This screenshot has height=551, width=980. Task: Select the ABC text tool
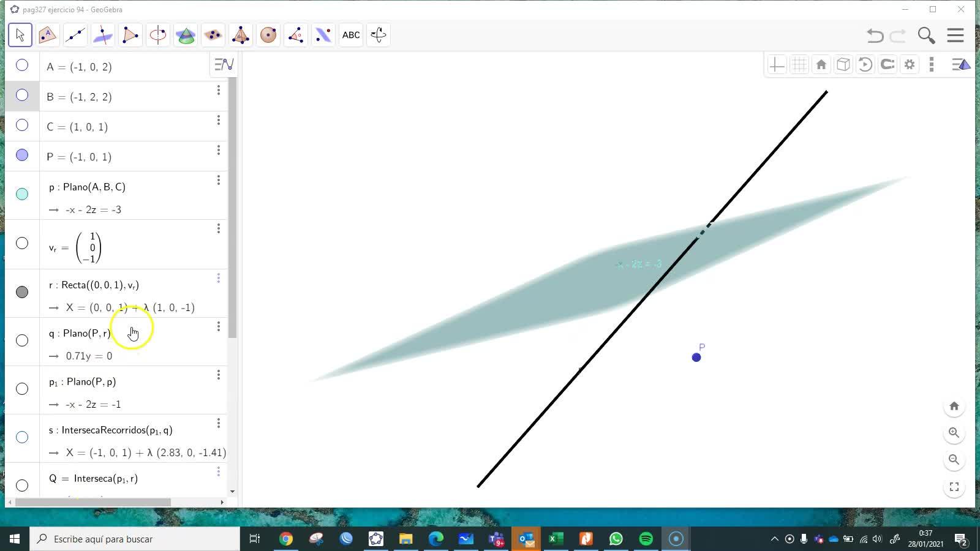coord(351,35)
